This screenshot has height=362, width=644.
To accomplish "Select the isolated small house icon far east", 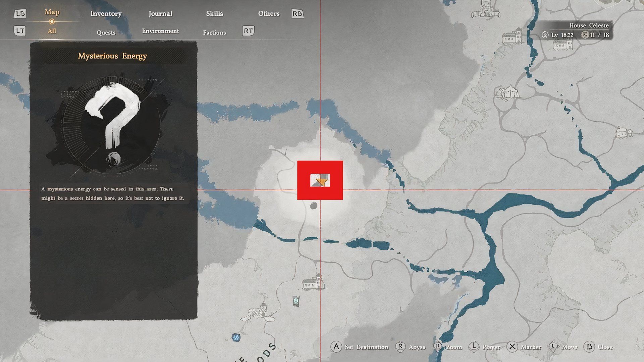I will pos(623,132).
